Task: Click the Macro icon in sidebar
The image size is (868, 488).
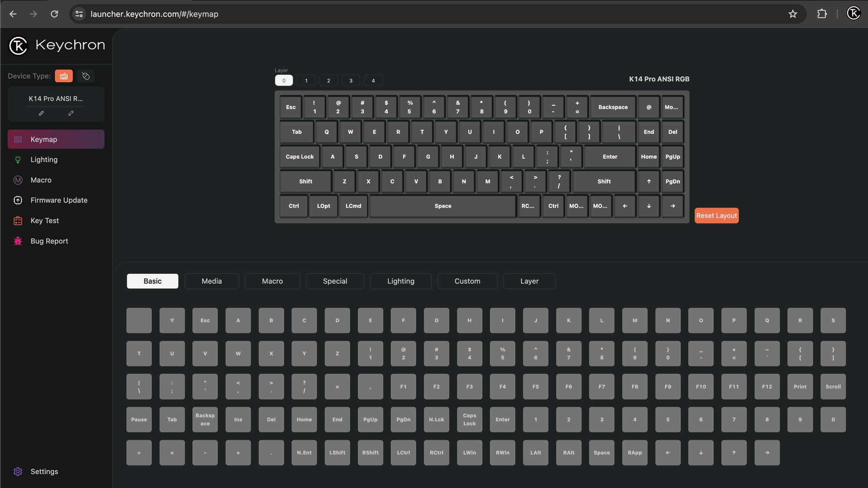Action: 17,180
